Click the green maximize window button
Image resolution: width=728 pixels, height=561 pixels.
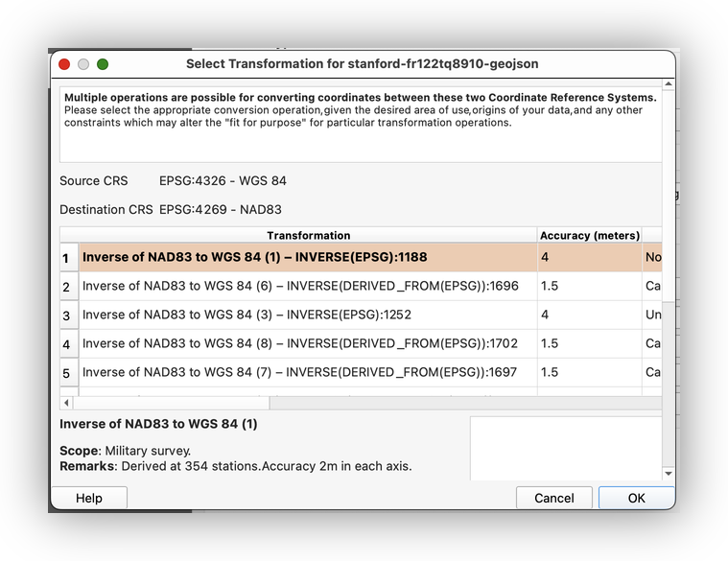point(103,64)
